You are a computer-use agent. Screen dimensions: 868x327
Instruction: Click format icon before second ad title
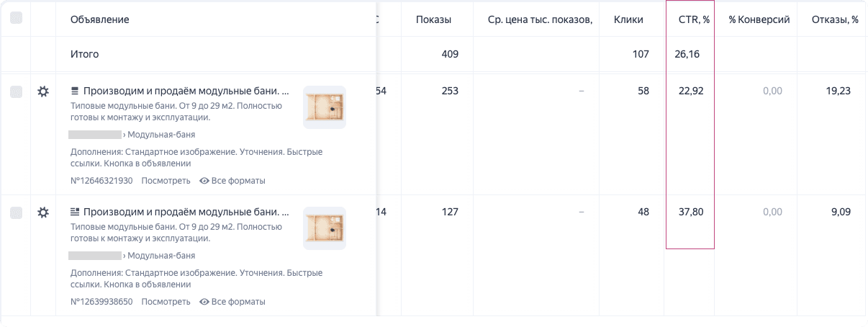coord(74,212)
